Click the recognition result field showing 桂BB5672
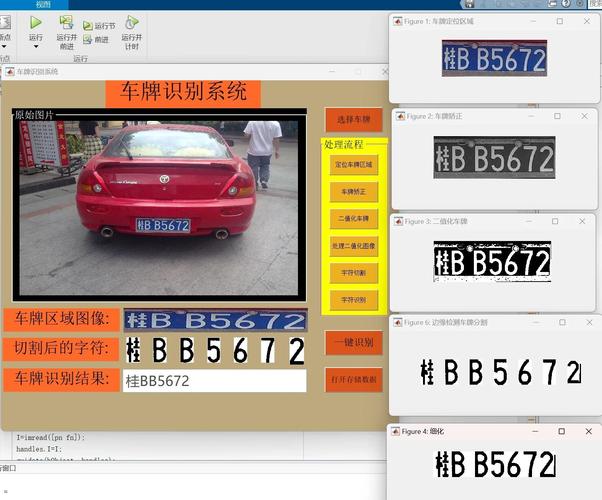 pos(214,381)
